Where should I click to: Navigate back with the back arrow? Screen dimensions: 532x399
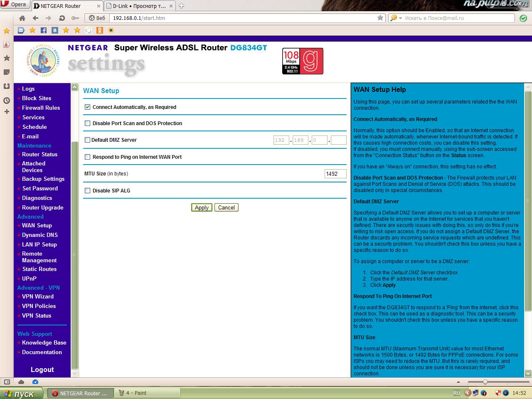[35, 18]
